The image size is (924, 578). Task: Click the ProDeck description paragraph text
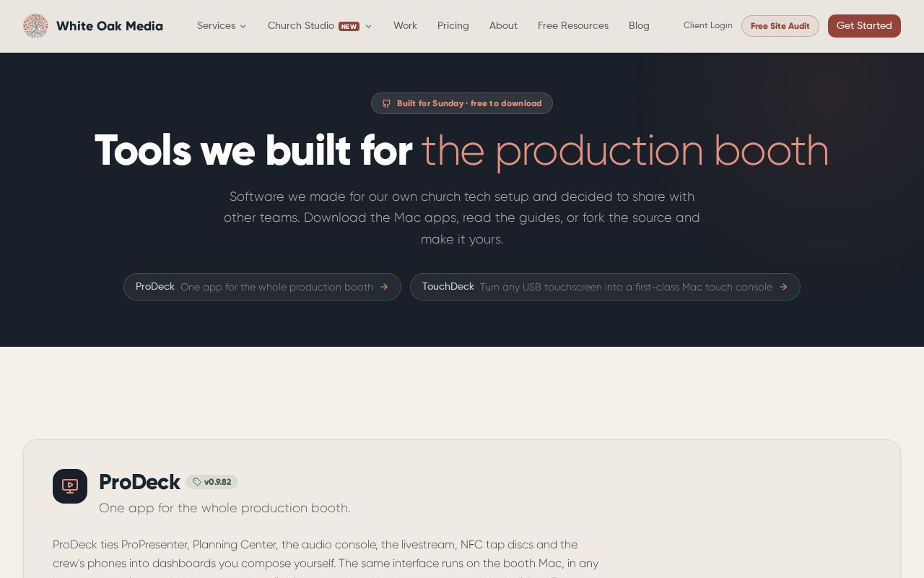point(326,559)
